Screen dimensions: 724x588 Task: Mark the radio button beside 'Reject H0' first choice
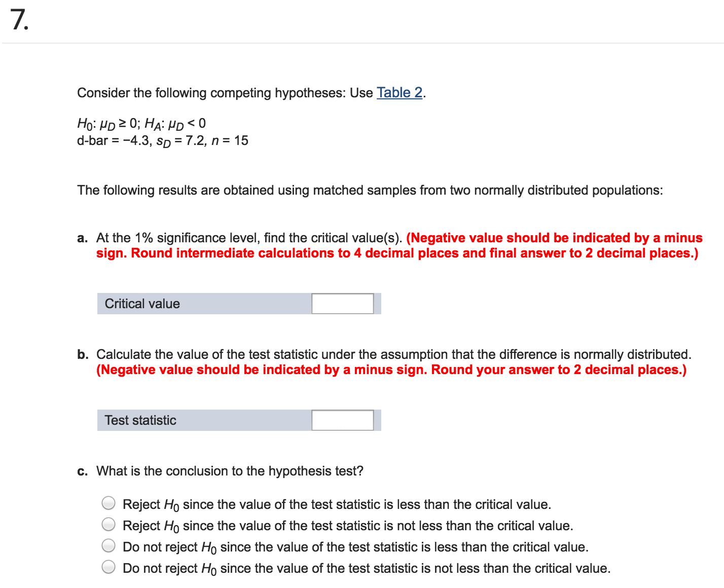108,503
